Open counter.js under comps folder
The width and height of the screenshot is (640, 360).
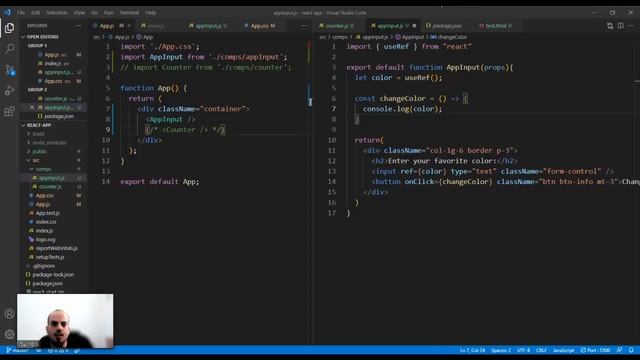50,187
